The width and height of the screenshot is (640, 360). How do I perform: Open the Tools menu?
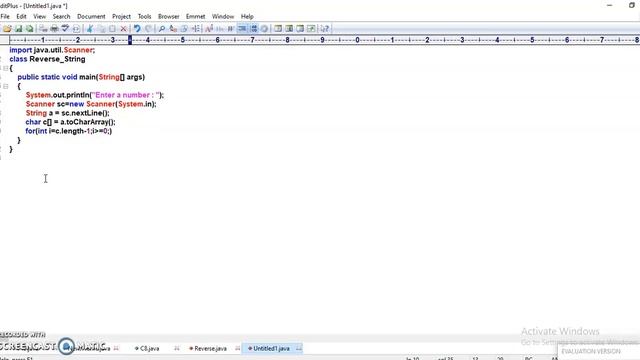click(x=144, y=16)
